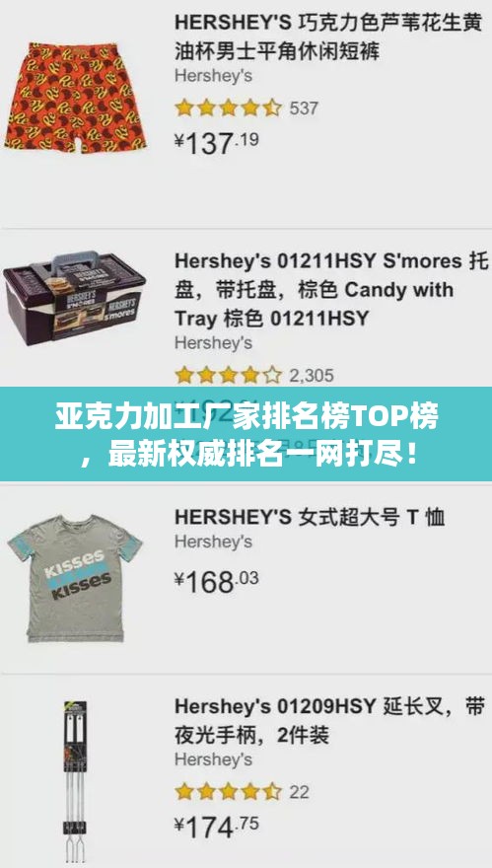Click the star rating for S'mores caddy
The height and width of the screenshot is (868, 492).
tap(228, 376)
